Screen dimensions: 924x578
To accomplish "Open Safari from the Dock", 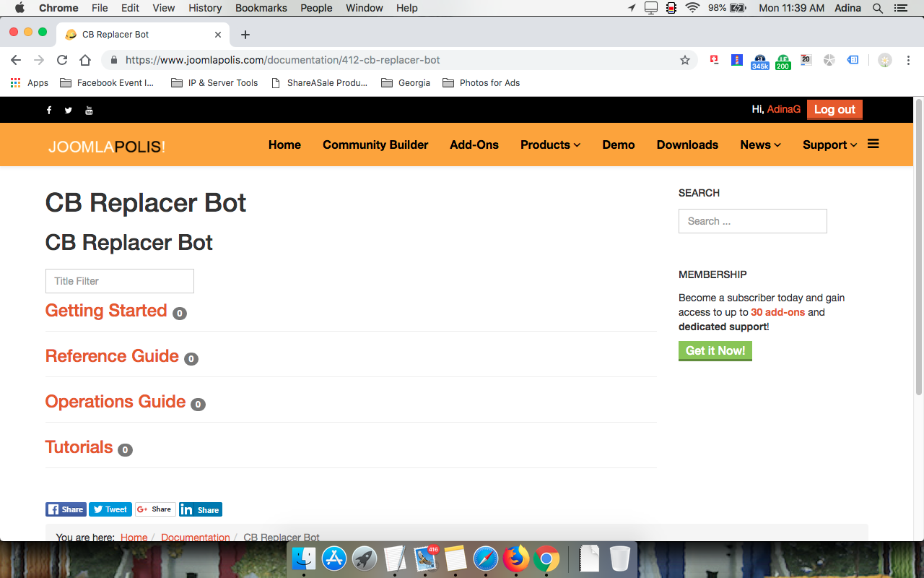I will [x=486, y=558].
